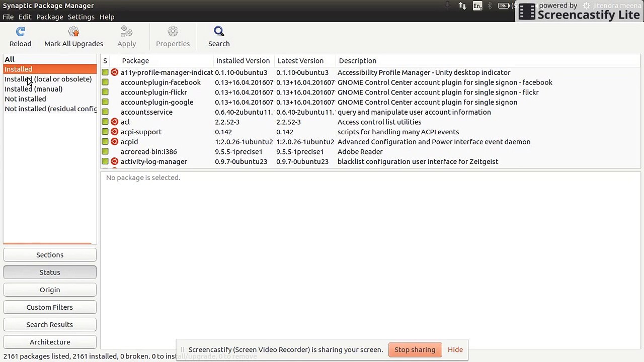
Task: Toggle status box for acroread-bin:i386
Action: tap(105, 152)
